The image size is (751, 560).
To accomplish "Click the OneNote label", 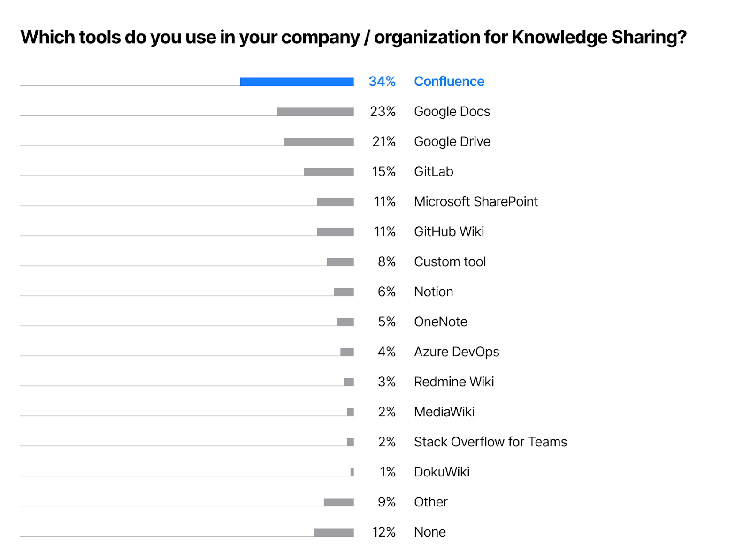I will [x=441, y=322].
